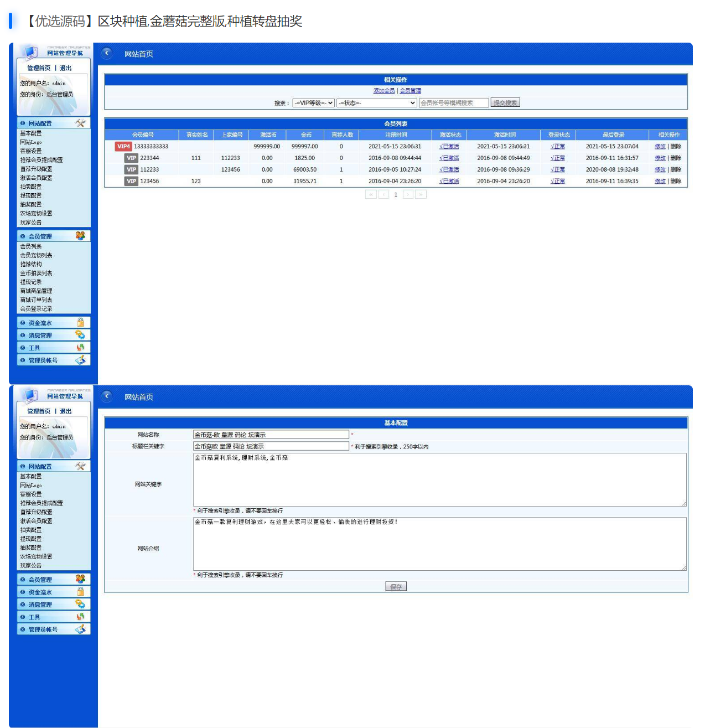
Task: Click the notepad icon beside 管理员帐号 in lower sidebar
Action: [80, 629]
